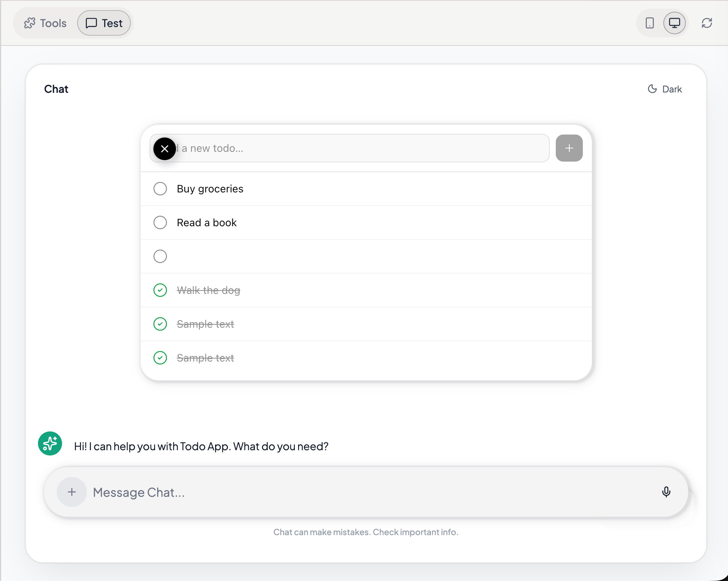Click Buy groceries todo text
Image resolution: width=728 pixels, height=581 pixels.
[210, 189]
